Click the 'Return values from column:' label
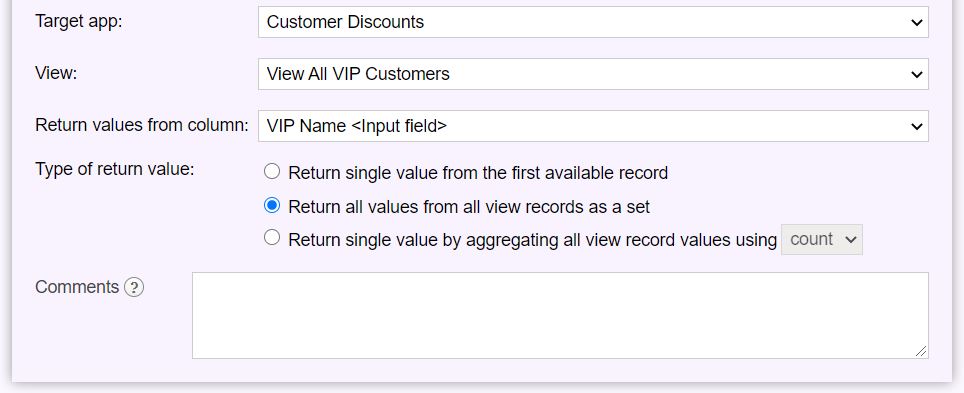The image size is (964, 393). coord(142,125)
